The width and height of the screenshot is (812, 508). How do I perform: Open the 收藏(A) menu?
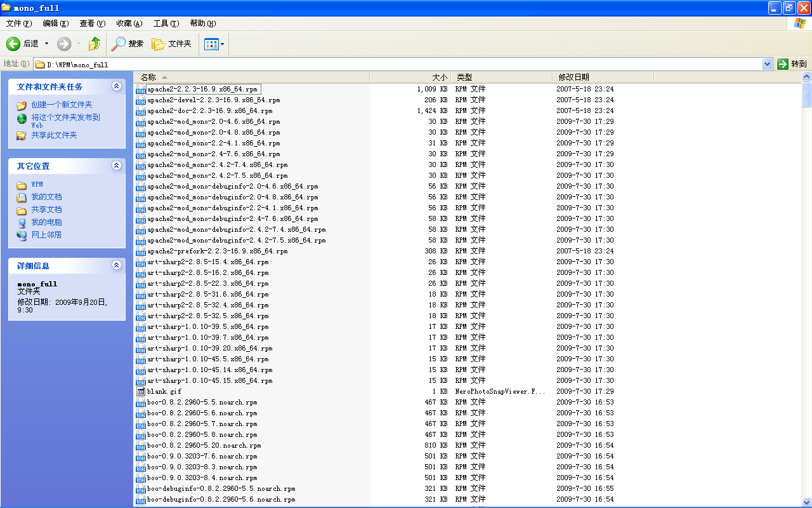(129, 23)
